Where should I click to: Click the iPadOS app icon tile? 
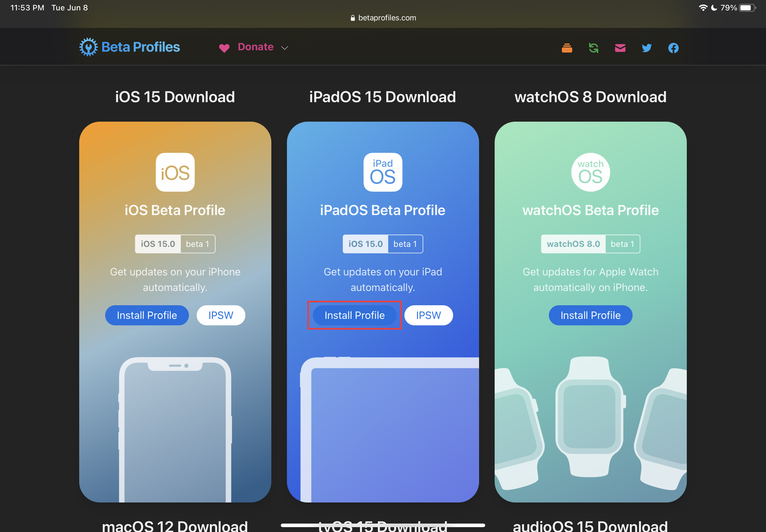383,172
